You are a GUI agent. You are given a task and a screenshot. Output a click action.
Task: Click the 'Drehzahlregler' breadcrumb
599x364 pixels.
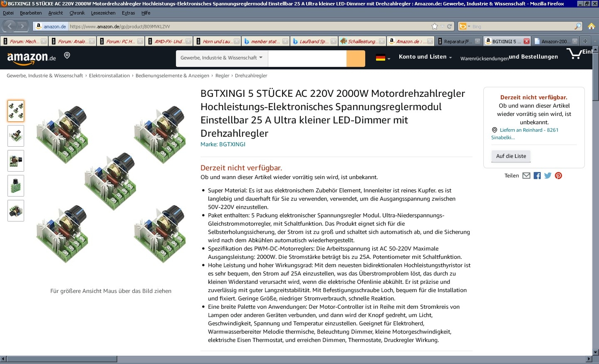(x=251, y=76)
